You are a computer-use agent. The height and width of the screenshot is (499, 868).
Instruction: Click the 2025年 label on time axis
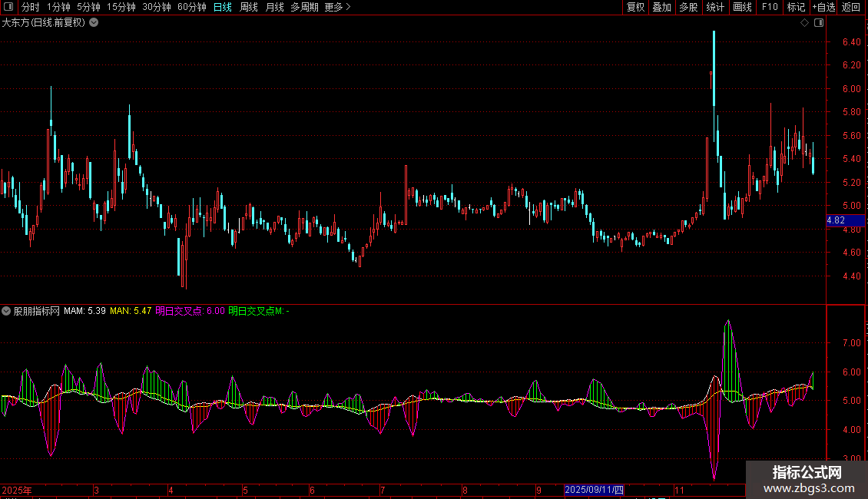(17, 490)
